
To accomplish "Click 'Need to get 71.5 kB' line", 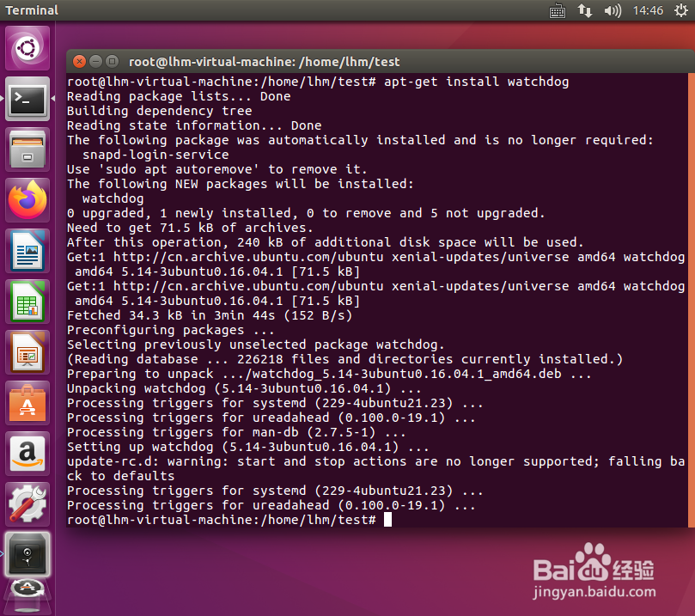I will tap(190, 228).
